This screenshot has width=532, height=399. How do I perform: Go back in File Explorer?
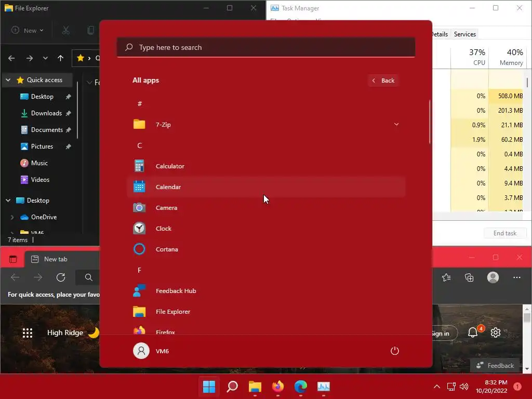[11, 58]
